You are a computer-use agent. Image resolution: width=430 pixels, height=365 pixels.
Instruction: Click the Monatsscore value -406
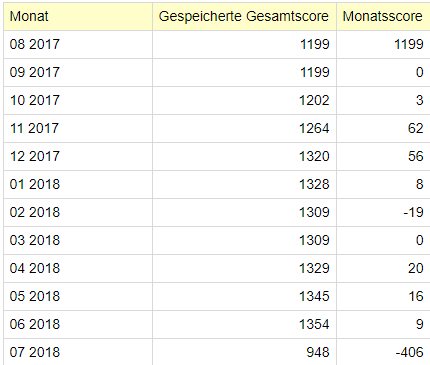tap(410, 352)
